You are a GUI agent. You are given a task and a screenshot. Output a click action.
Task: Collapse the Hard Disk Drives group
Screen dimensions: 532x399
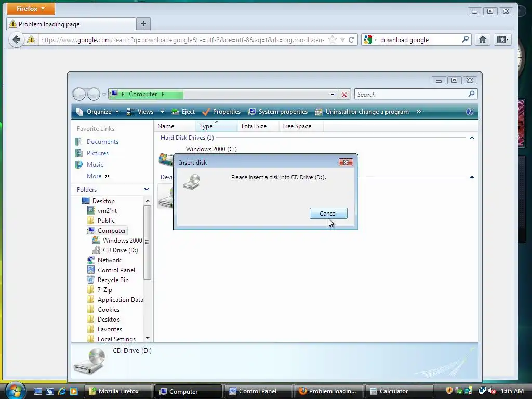pyautogui.click(x=472, y=138)
